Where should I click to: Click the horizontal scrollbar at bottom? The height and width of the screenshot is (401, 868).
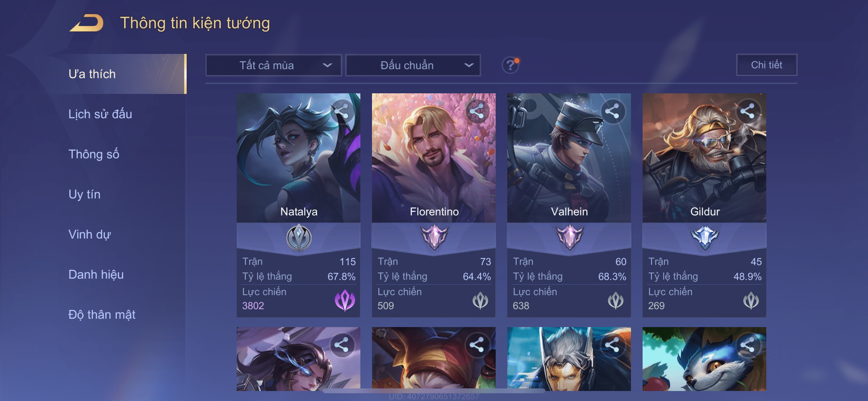point(434,391)
